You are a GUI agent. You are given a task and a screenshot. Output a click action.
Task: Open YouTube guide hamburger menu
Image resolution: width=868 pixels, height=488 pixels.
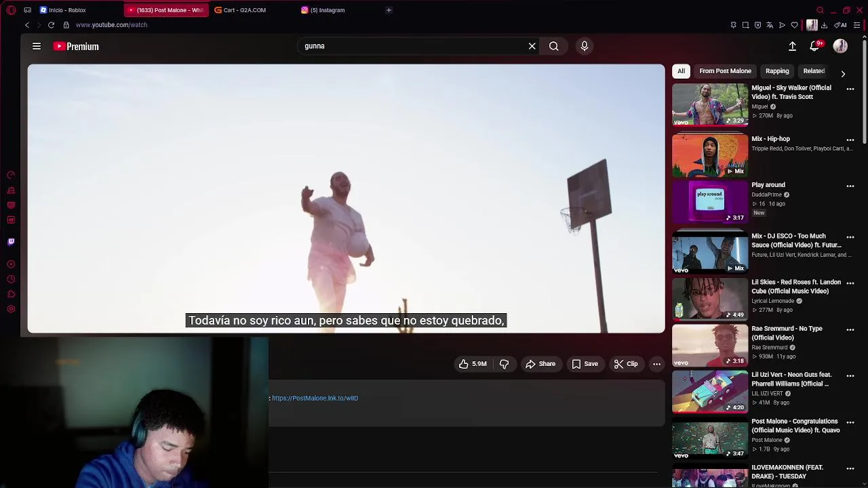click(37, 46)
